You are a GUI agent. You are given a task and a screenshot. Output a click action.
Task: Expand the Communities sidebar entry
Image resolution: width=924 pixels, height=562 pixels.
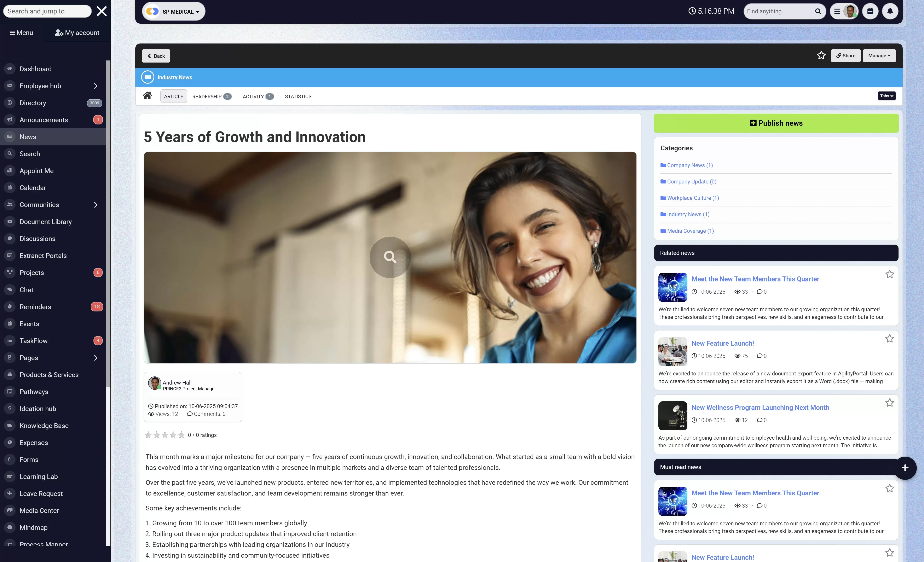(x=96, y=205)
